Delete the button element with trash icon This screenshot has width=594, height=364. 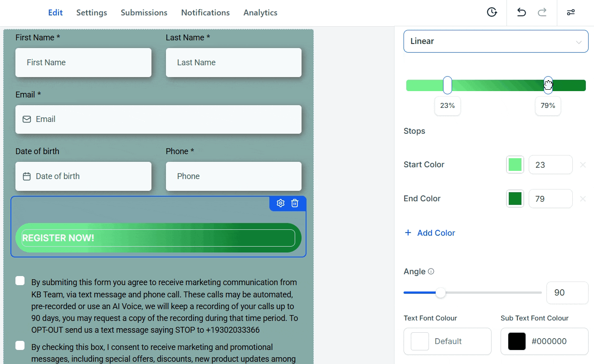tap(295, 203)
